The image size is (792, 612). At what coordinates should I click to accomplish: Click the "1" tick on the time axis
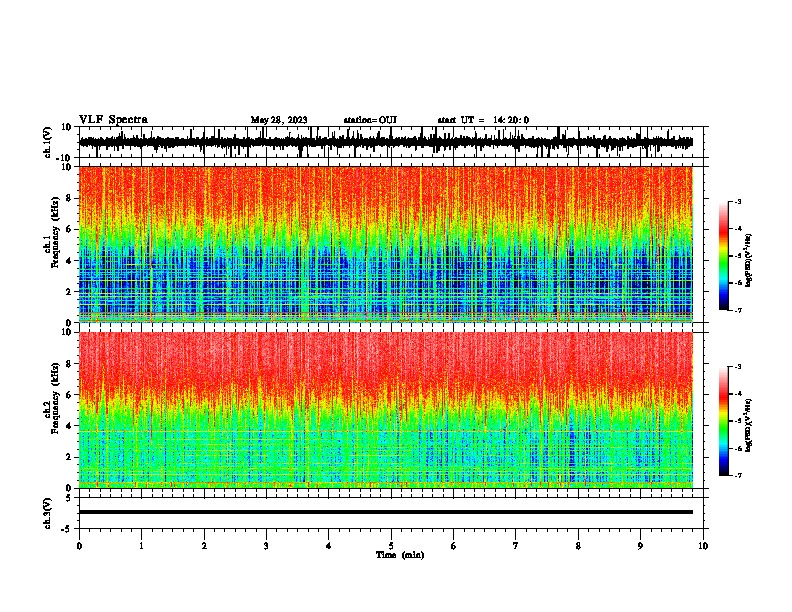141,546
